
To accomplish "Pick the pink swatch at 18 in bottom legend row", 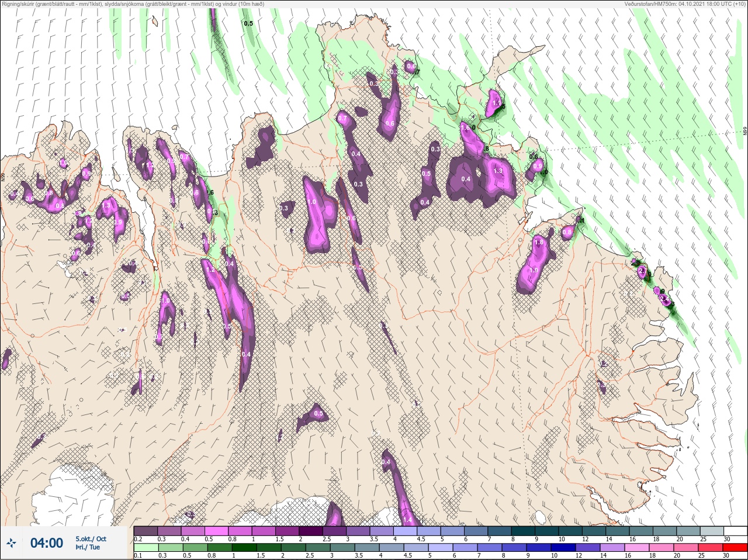I will tap(662, 548).
